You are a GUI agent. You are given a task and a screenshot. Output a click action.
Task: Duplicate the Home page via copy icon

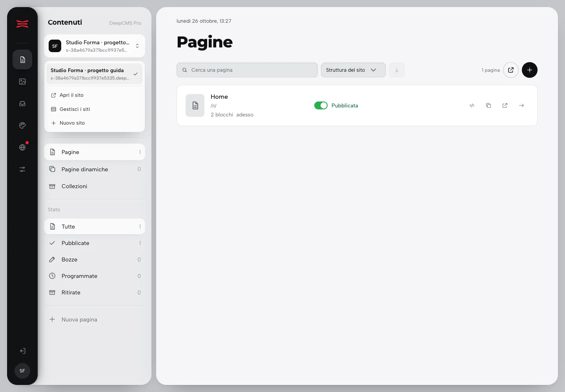(x=488, y=105)
